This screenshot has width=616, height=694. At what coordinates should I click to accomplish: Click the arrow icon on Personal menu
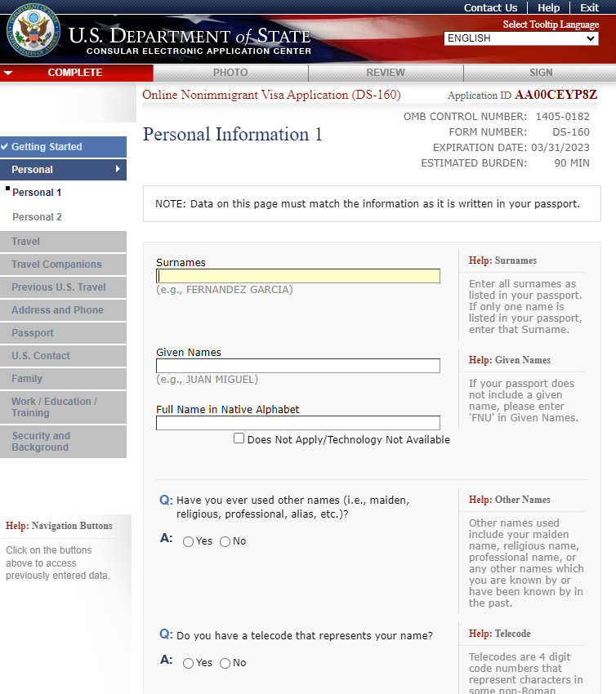(118, 169)
